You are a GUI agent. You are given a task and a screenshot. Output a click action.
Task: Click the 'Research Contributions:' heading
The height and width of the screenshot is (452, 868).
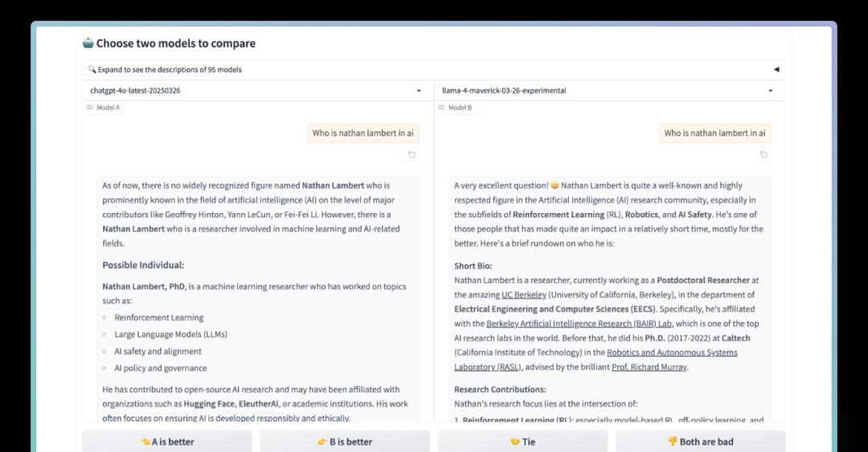[x=500, y=389]
